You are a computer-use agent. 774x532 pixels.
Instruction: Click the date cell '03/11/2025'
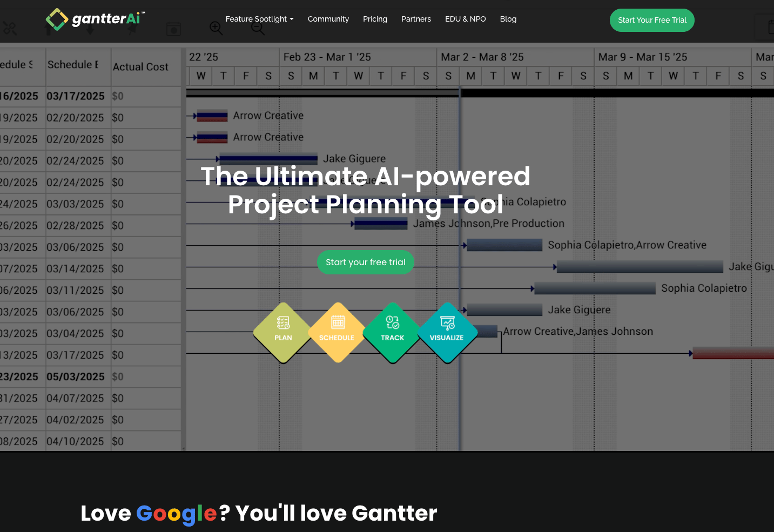tap(75, 290)
